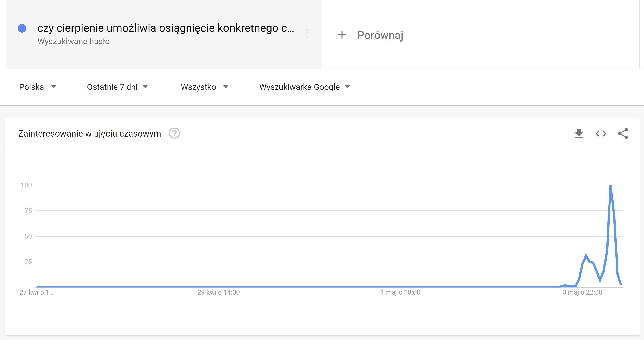Click the plus icon next to Porównaj
Viewport: 644px width, 340px height.
(x=342, y=35)
